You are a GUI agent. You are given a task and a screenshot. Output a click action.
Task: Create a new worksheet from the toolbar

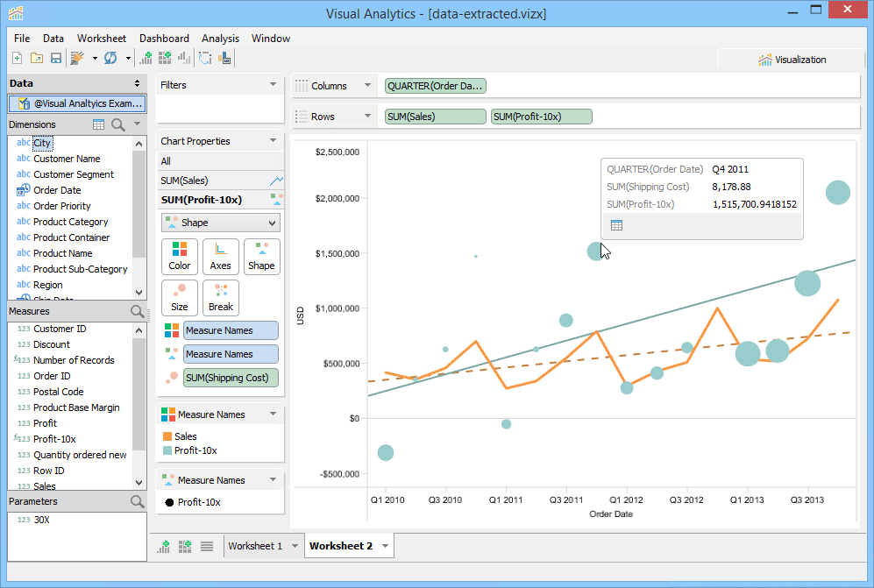146,56
